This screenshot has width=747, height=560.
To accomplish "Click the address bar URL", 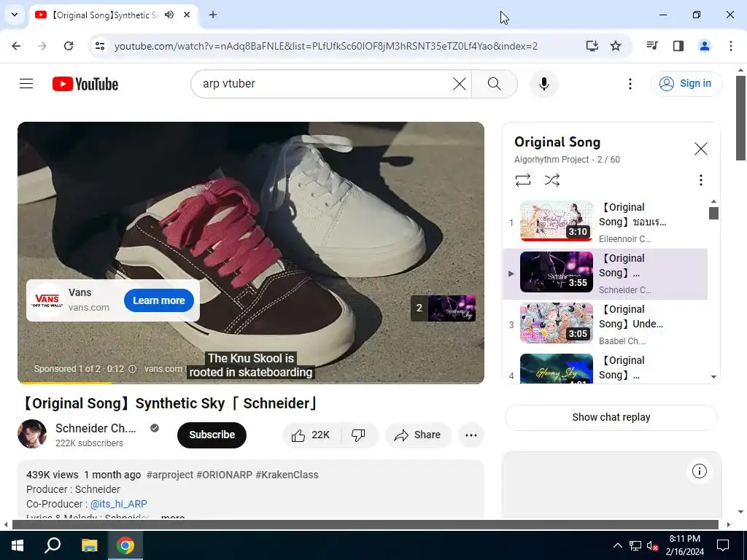I will [326, 46].
